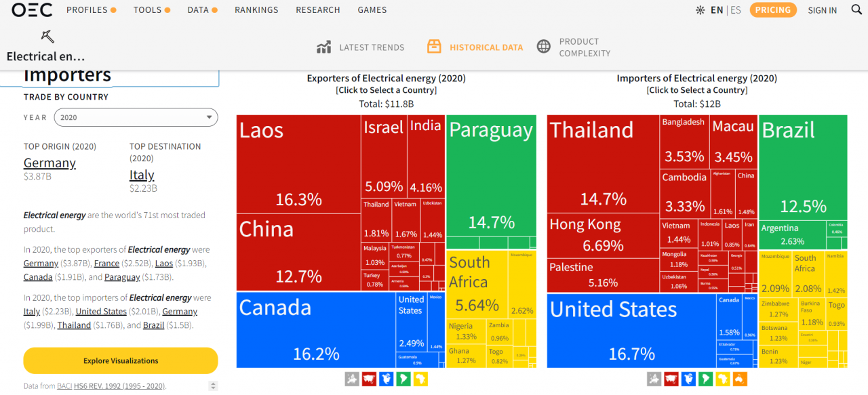
Task: Select Nigeria 1.33% exporter cell
Action: (x=466, y=331)
